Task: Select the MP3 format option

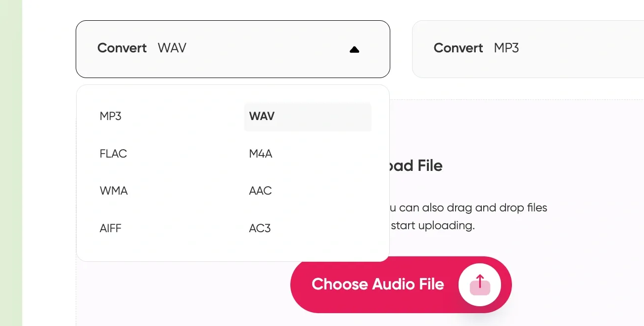Action: (110, 116)
